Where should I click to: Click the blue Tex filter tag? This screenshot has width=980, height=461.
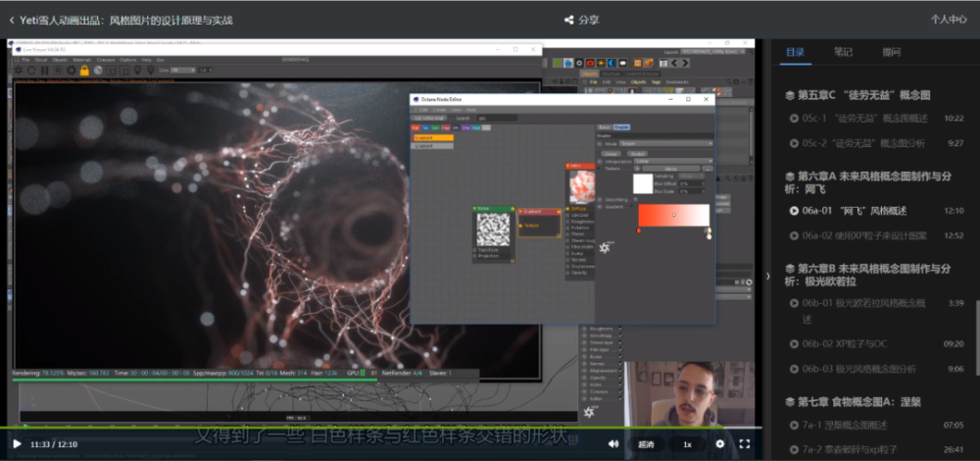425,128
